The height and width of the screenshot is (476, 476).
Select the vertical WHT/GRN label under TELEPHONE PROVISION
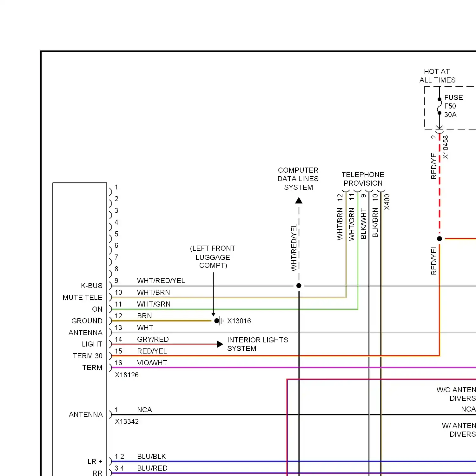(x=352, y=224)
